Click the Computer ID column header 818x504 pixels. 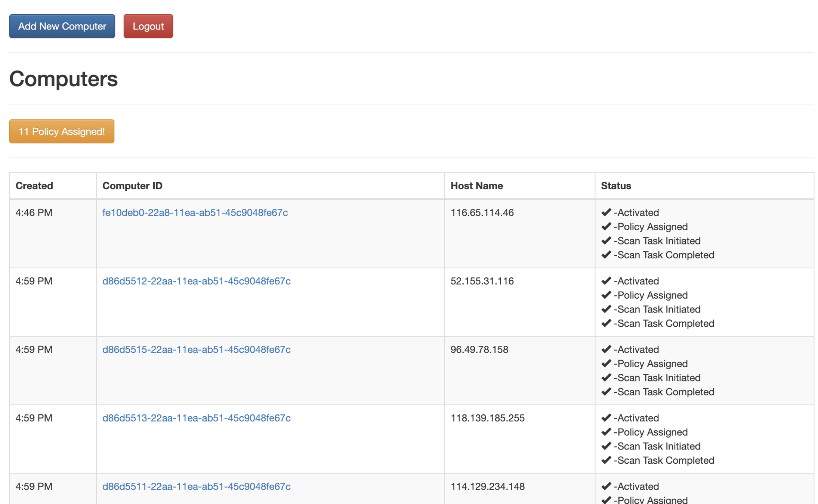[x=132, y=186]
